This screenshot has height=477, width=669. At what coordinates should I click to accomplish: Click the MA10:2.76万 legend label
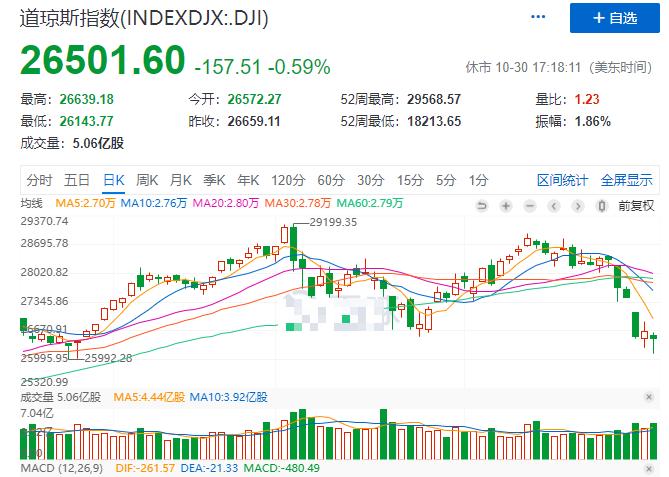click(154, 203)
